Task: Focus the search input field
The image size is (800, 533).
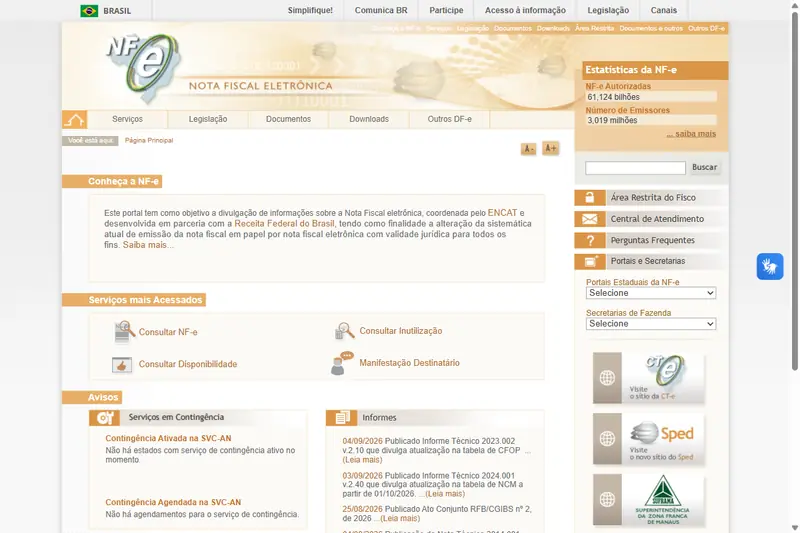Action: [635, 168]
